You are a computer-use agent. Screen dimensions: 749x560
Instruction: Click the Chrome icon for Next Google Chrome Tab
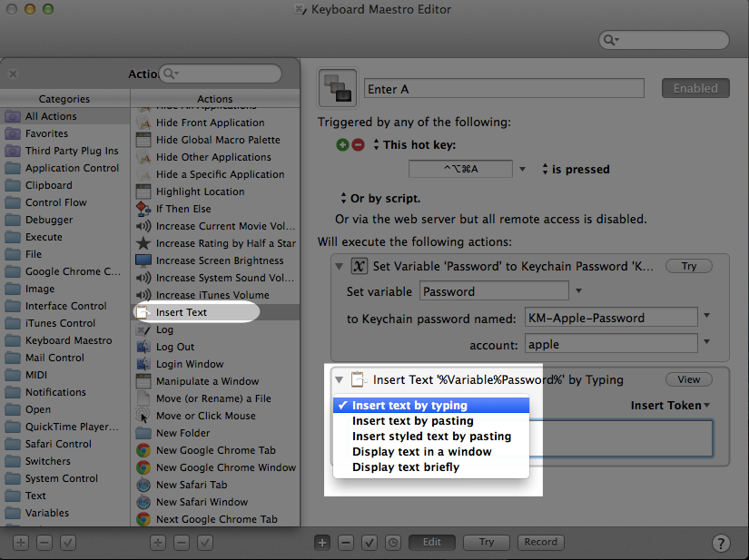point(143,519)
